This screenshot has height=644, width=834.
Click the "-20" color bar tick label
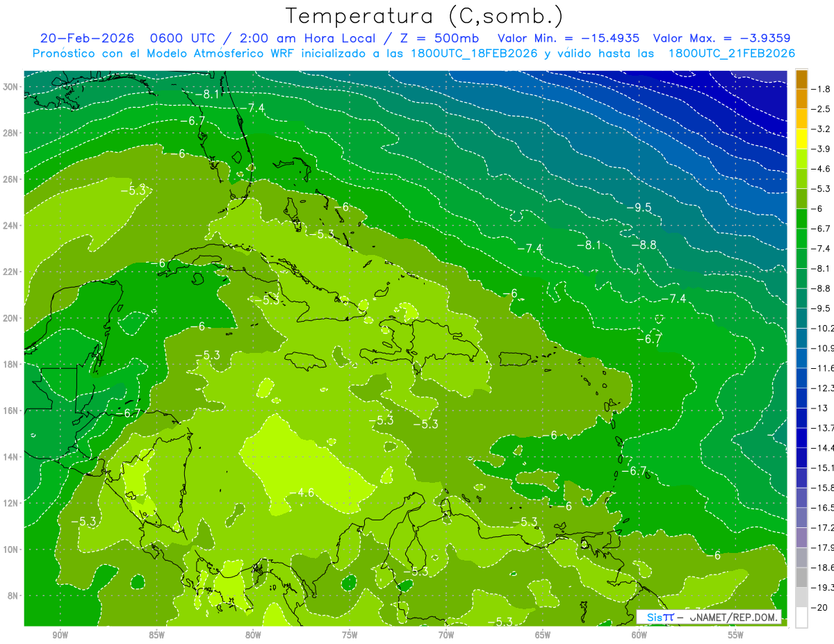[820, 607]
